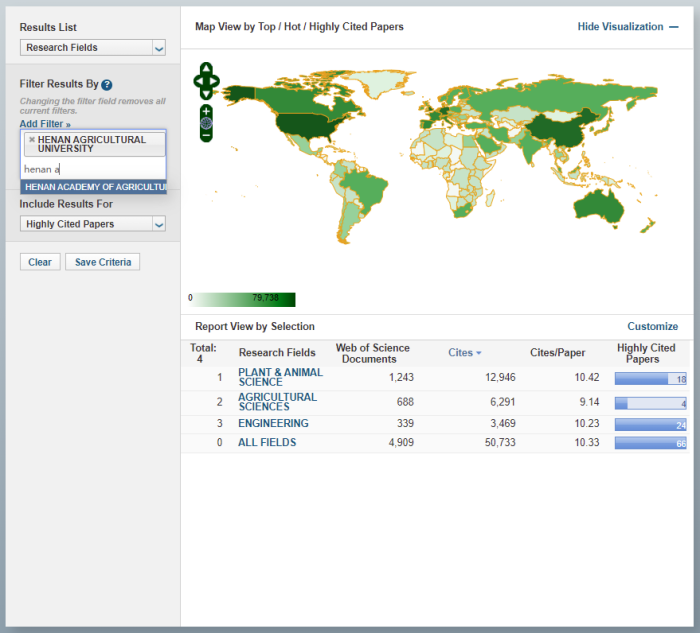Pan the map right with the arrow
The width and height of the screenshot is (700, 633).
click(x=214, y=81)
